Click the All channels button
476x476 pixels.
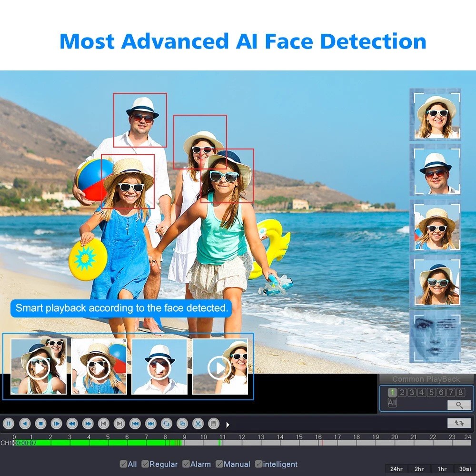[x=393, y=403]
